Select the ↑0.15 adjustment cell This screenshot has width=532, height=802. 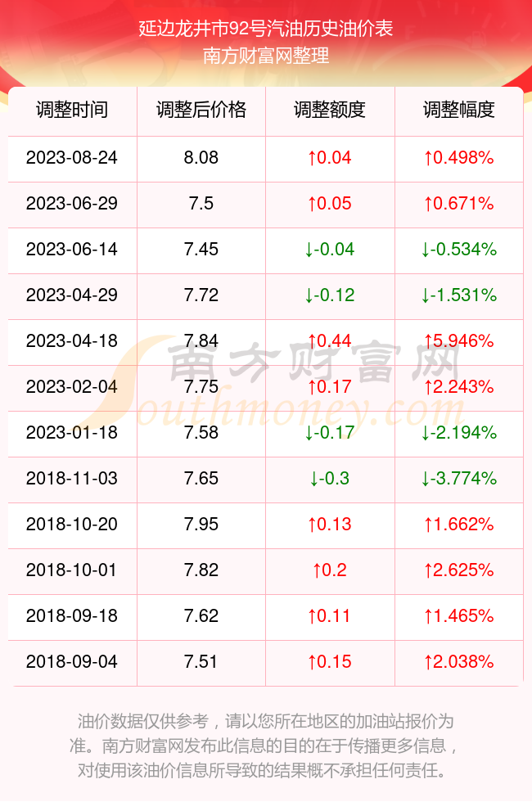(330, 662)
